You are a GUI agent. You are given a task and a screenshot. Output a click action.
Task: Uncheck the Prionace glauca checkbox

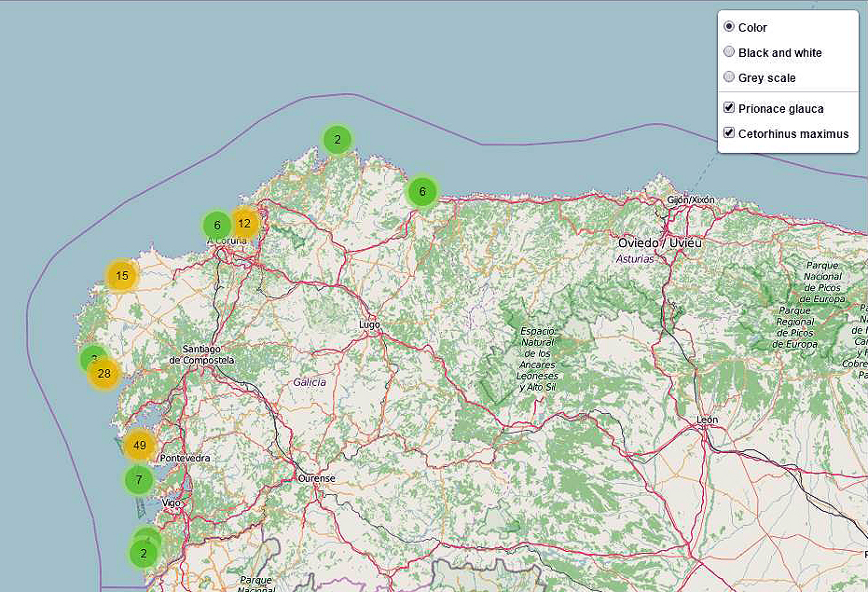[x=728, y=108]
